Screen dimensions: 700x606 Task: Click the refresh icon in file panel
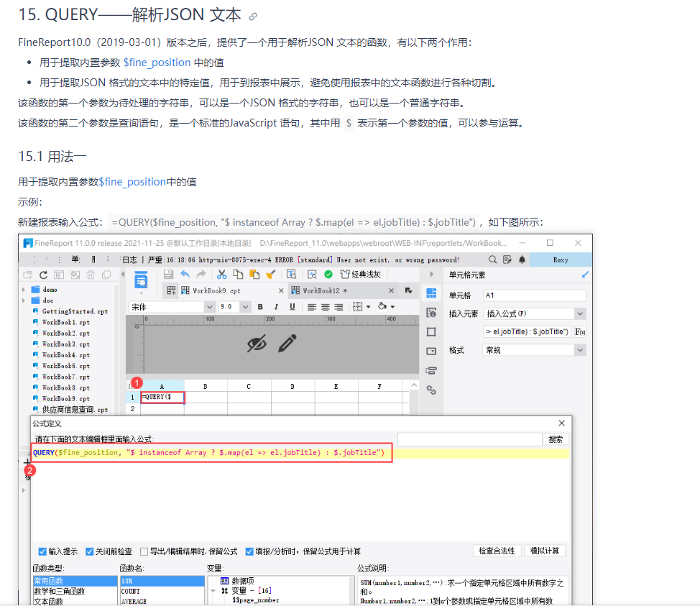tap(43, 275)
